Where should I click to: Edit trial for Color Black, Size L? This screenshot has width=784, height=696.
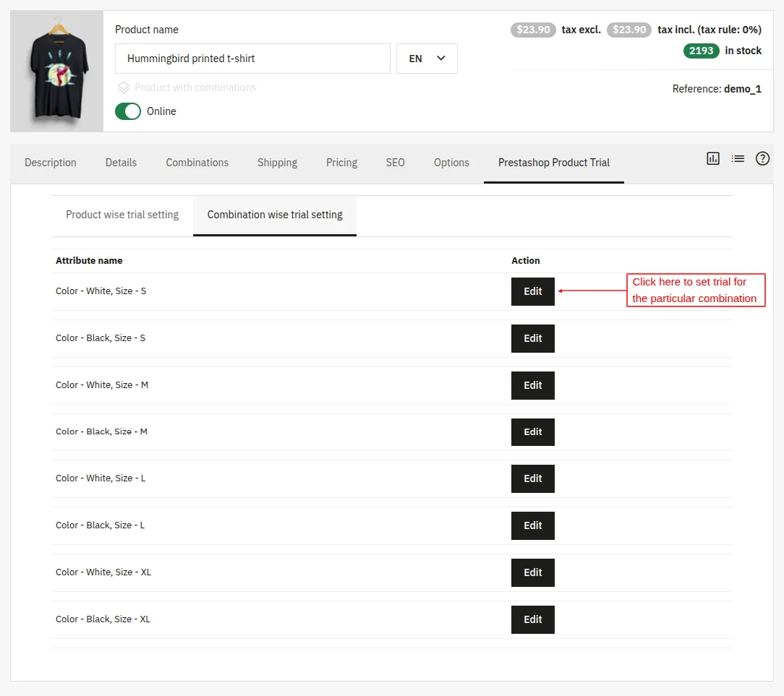(532, 525)
